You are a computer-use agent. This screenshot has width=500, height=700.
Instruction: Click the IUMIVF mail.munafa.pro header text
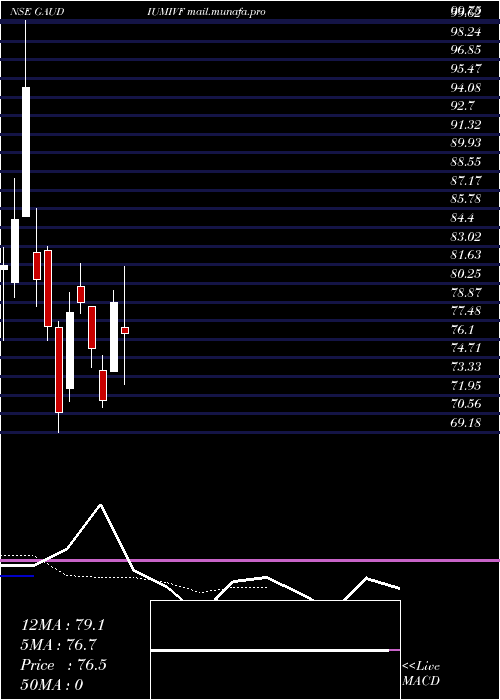pos(206,12)
